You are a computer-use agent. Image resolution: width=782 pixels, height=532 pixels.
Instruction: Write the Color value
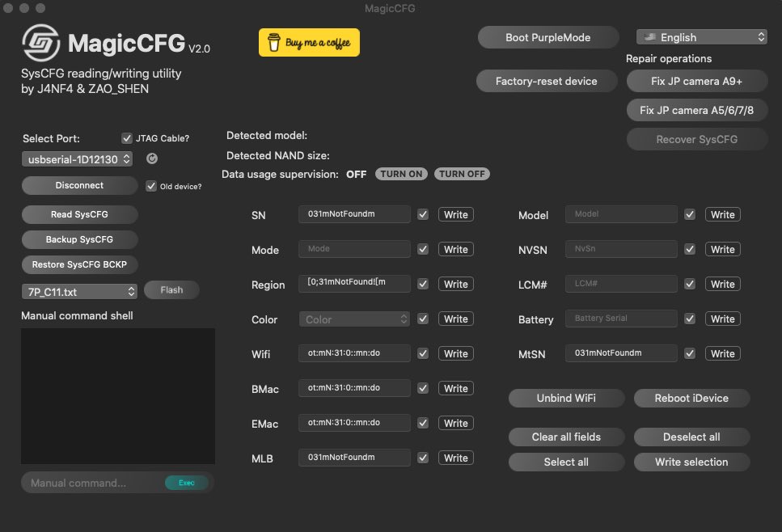[456, 319]
